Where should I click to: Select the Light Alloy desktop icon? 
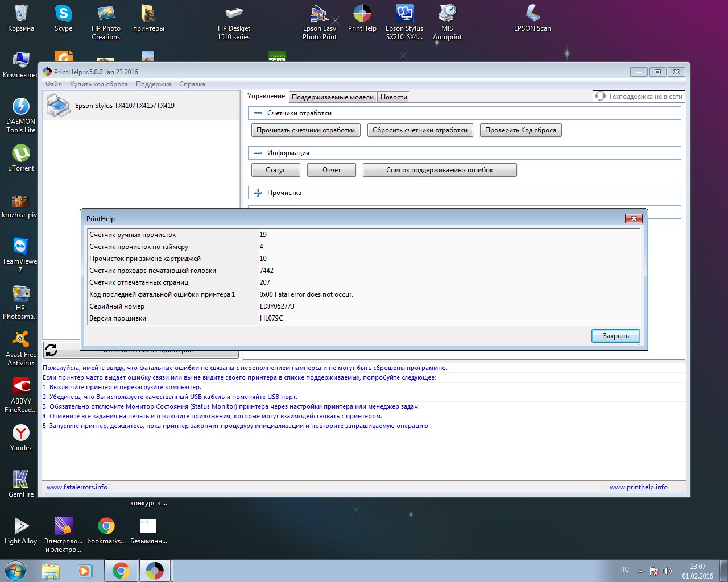point(21,530)
